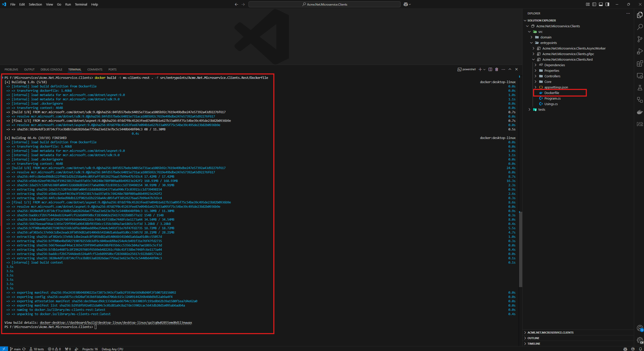The width and height of the screenshot is (644, 351).
Task: Open terminal panel more actions ellipsis
Action: pyautogui.click(x=503, y=69)
